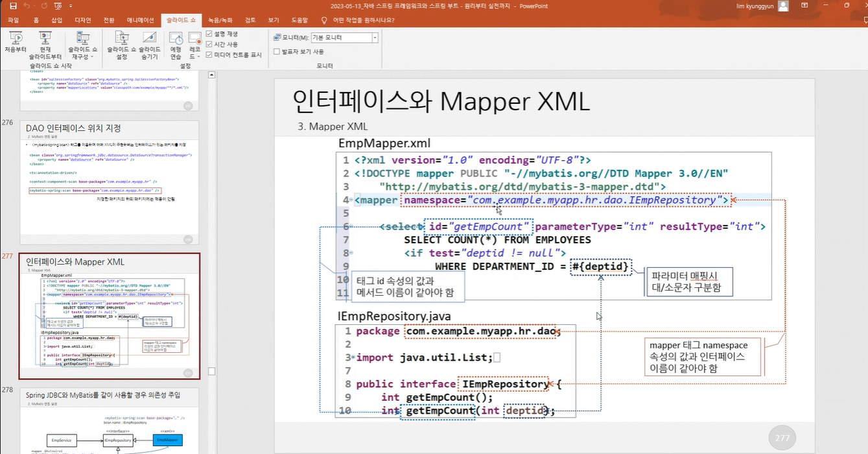Click the SELECT COUNT(*) FROM EMPLOYEES line
This screenshot has height=454, width=868.
(x=497, y=240)
